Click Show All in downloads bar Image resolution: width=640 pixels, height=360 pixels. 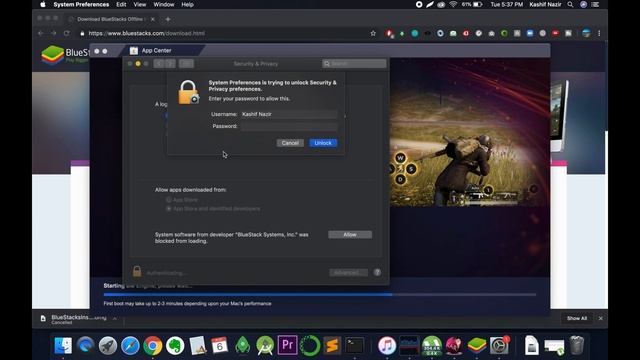[577, 318]
